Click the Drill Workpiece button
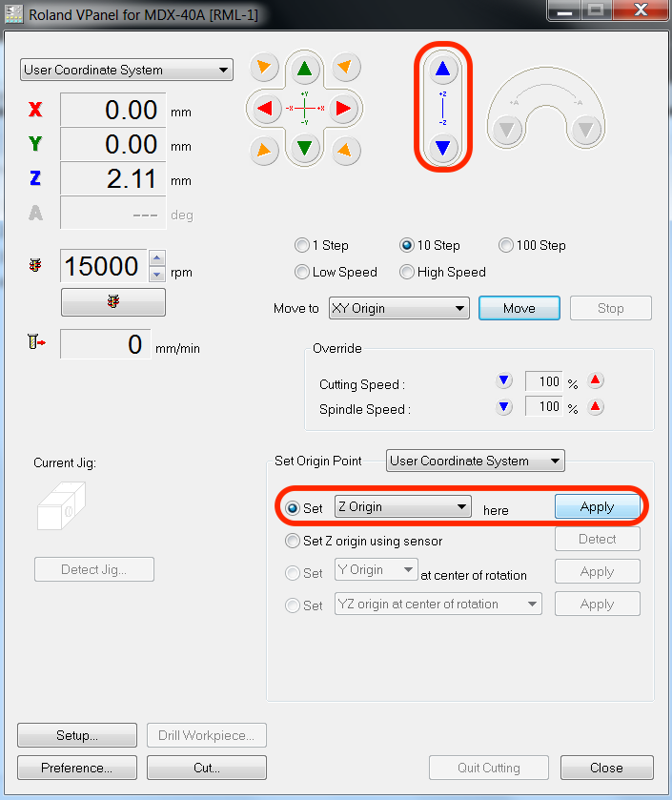The height and width of the screenshot is (800, 672). coord(207,735)
